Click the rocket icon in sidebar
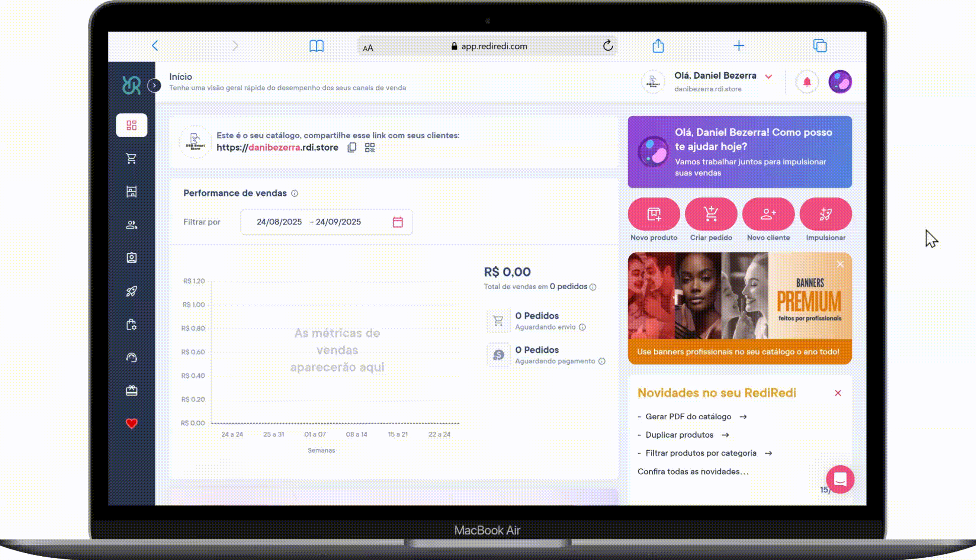976x560 pixels. [x=131, y=291]
